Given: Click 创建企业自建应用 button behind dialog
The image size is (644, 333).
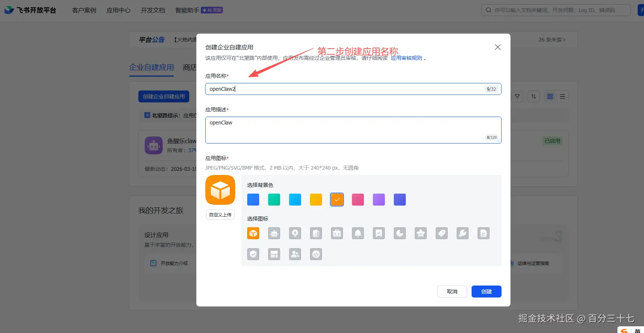Looking at the screenshot, I should pyautogui.click(x=164, y=96).
